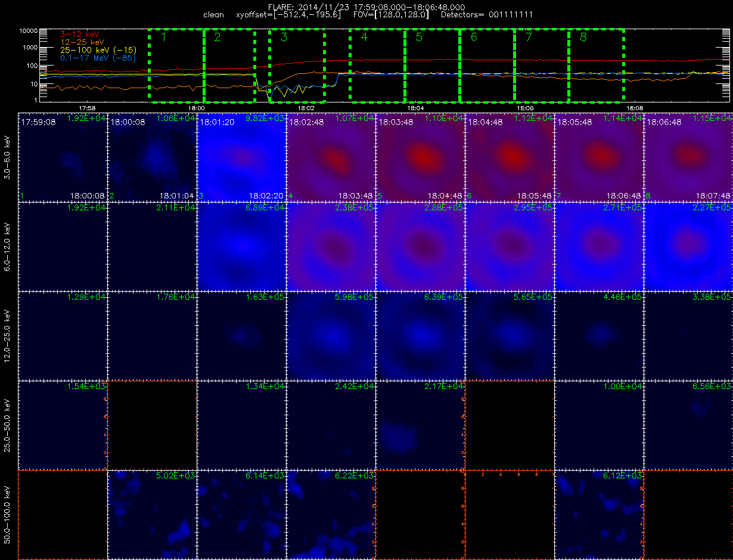Open the image panel with peak 1.07E+04

pos(331,156)
